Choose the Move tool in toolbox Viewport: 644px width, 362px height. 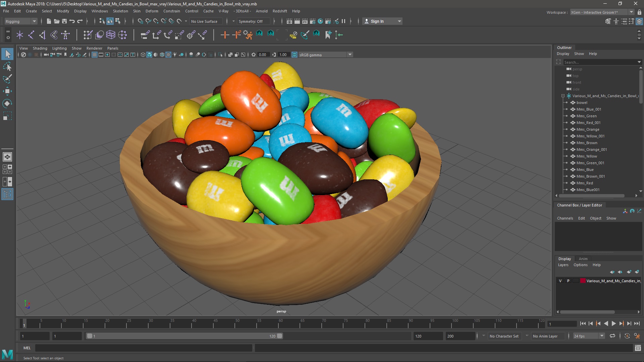7,91
